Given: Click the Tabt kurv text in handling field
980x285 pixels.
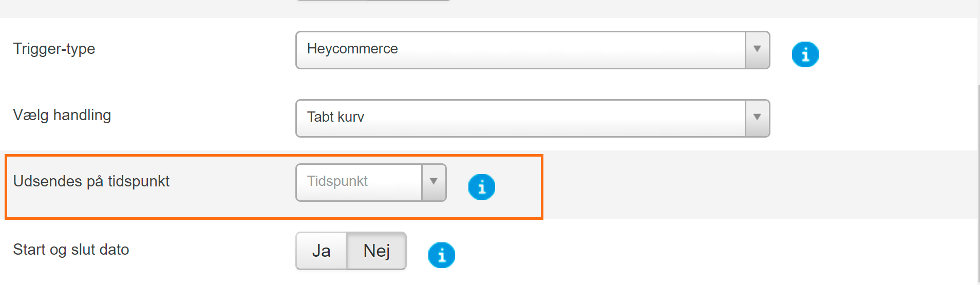Looking at the screenshot, I should [x=335, y=117].
